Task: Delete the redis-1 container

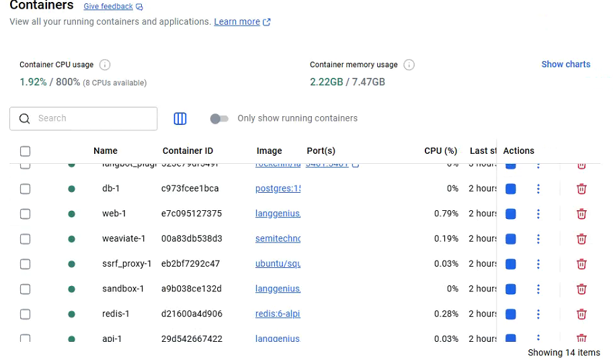Action: (x=581, y=314)
